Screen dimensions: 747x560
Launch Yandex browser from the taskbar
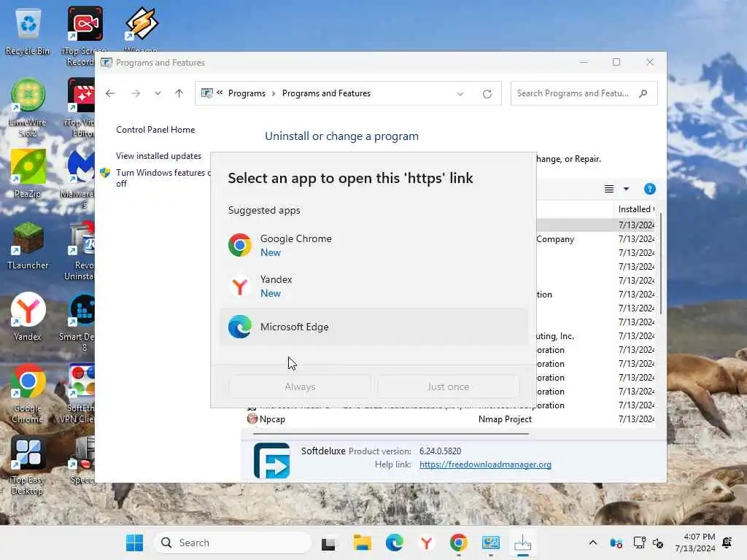coord(426,542)
